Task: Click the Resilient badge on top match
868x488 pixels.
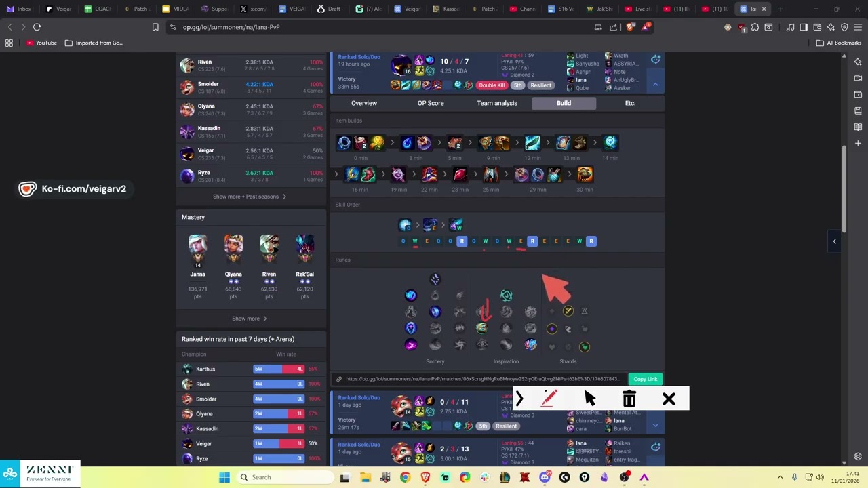Action: [x=540, y=85]
